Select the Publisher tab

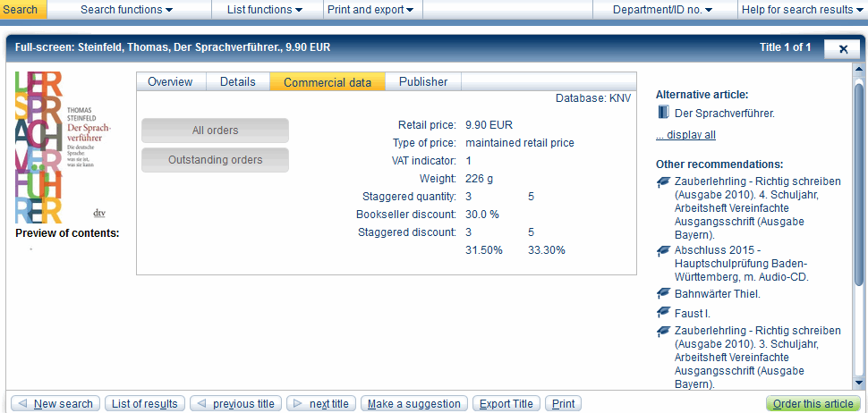[x=422, y=82]
